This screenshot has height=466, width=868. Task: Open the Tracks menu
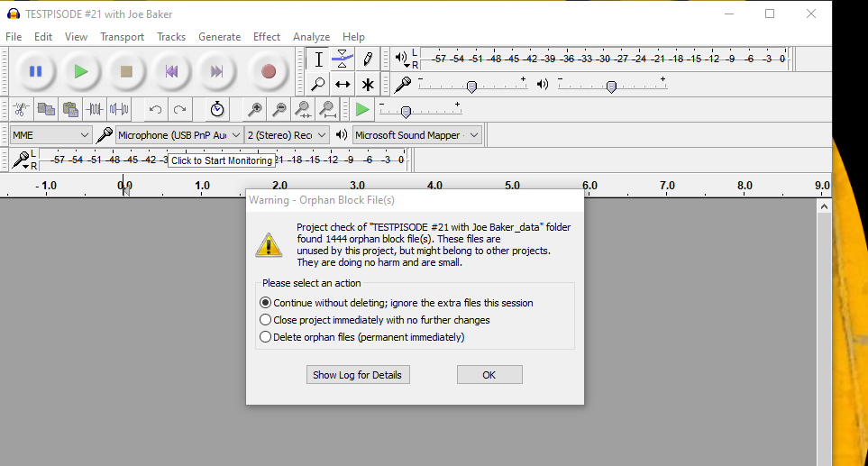click(x=171, y=37)
